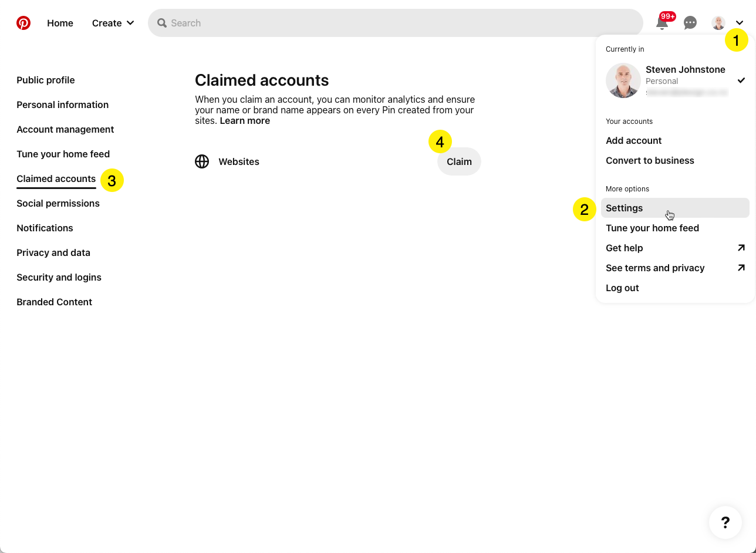Click the profile avatar in top bar
Screen dimensions: 756x553
718,23
